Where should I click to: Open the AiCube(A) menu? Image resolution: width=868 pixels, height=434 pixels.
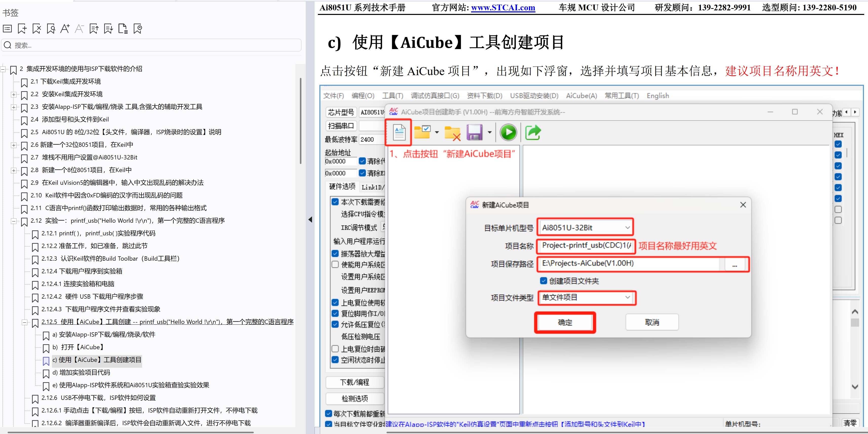tap(581, 96)
